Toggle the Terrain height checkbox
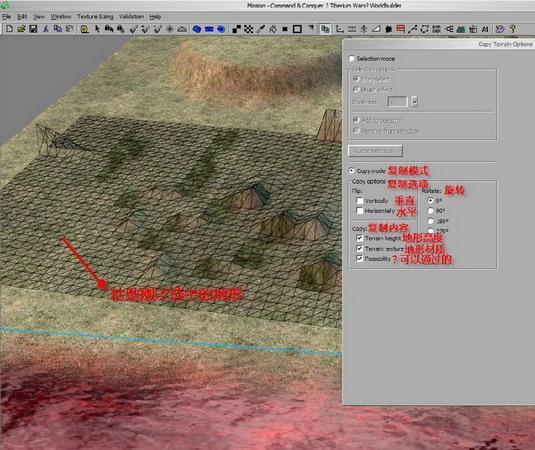The image size is (535, 450). coord(359,238)
